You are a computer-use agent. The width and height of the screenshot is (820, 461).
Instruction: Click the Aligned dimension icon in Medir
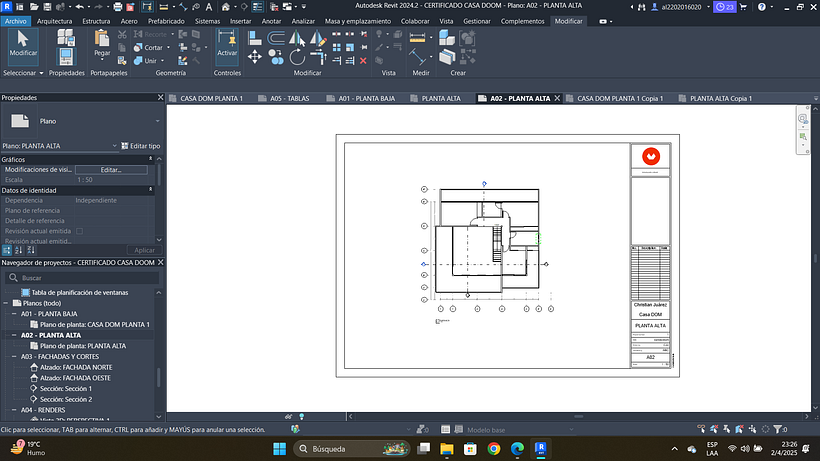coord(417,37)
